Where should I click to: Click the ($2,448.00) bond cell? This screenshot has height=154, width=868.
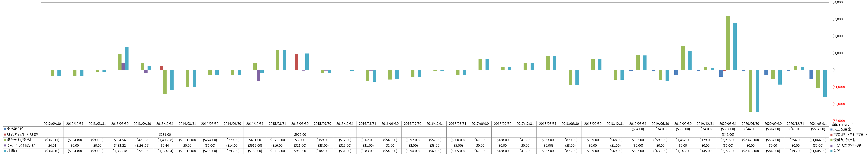[750, 140]
